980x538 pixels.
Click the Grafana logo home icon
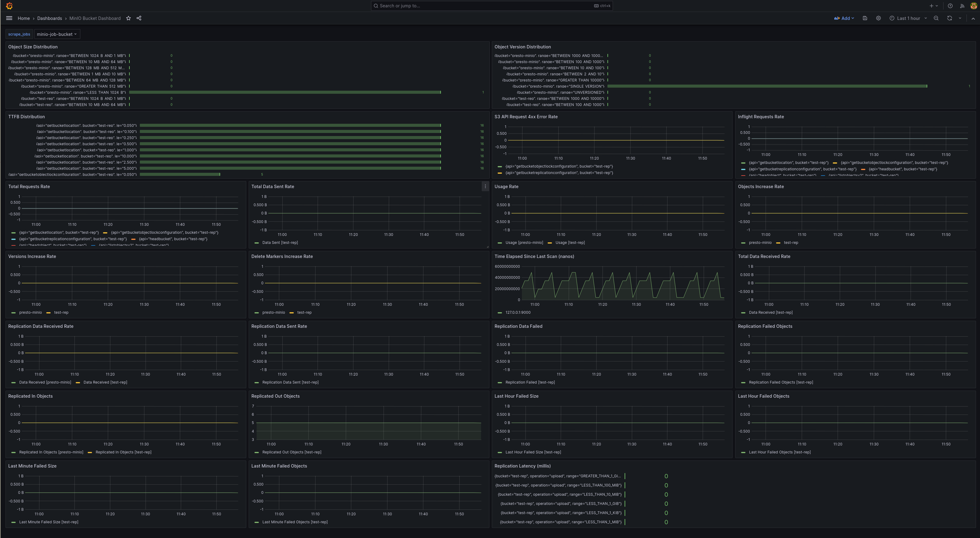pos(9,6)
